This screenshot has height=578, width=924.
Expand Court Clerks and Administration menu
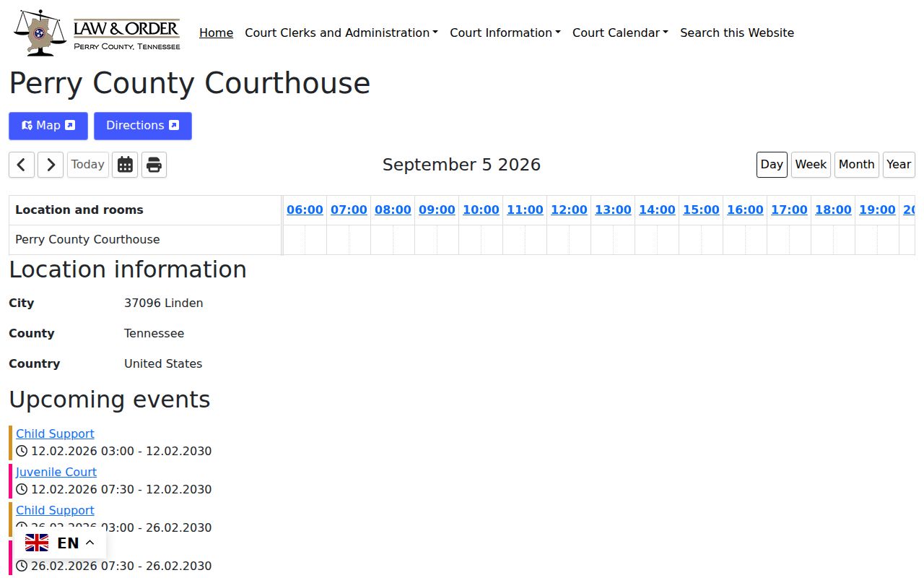(341, 33)
